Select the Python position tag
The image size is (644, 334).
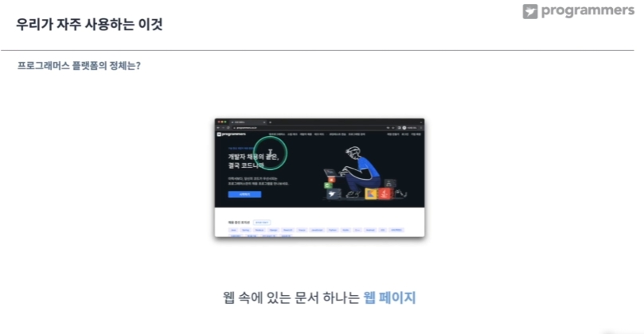(333, 230)
